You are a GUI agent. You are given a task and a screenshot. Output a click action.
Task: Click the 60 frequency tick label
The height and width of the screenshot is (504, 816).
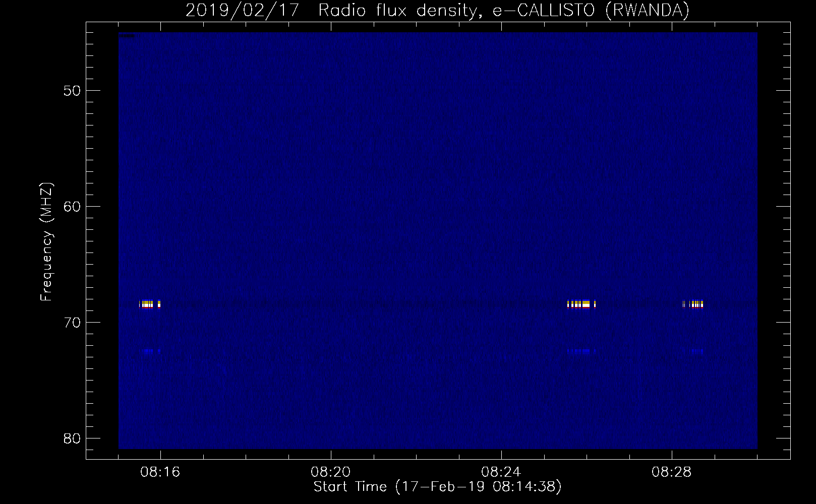72,207
